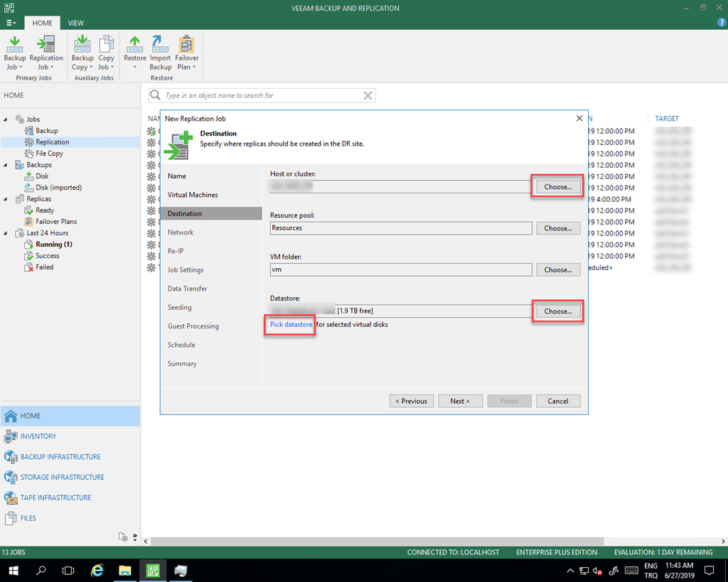Click the network tray icon
728x582 pixels.
[584, 571]
